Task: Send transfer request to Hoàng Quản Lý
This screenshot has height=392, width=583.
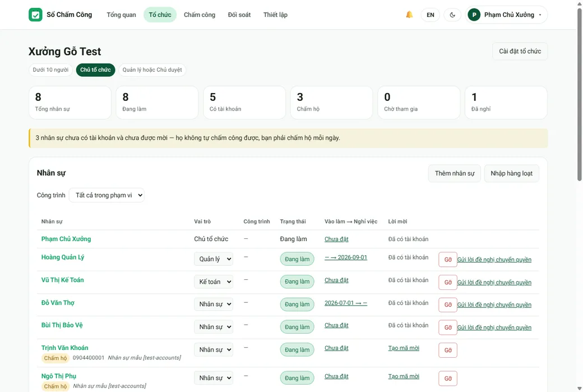Action: point(494,260)
